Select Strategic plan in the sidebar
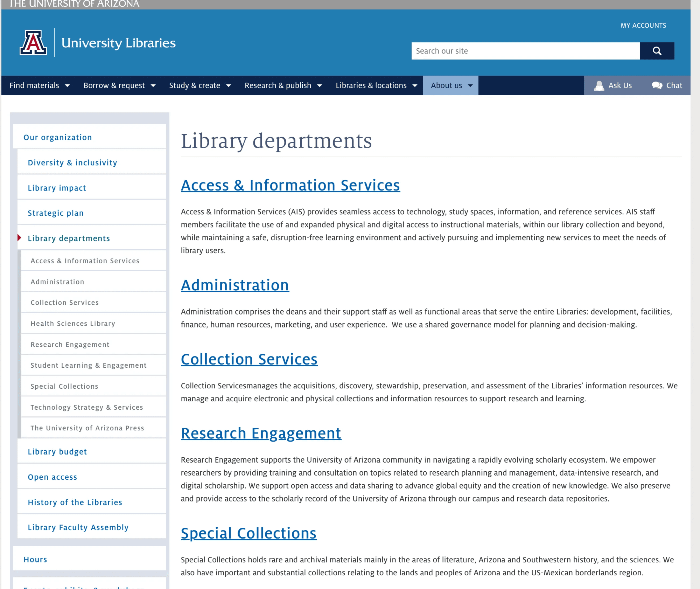Image resolution: width=700 pixels, height=589 pixels. [x=92, y=213]
